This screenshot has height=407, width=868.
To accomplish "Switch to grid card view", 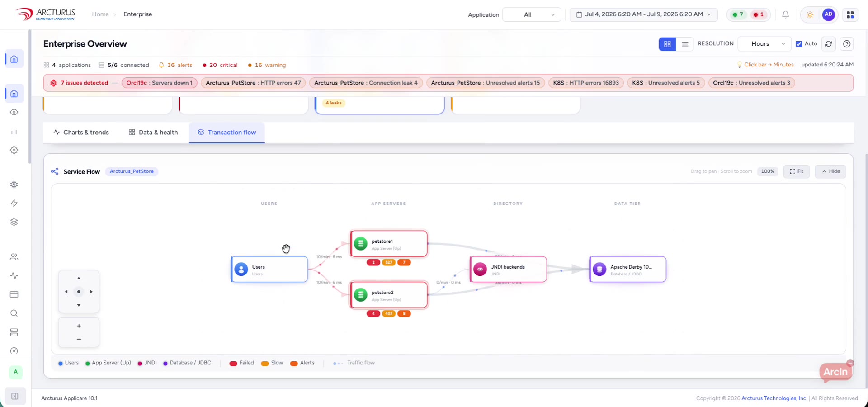I will (667, 44).
